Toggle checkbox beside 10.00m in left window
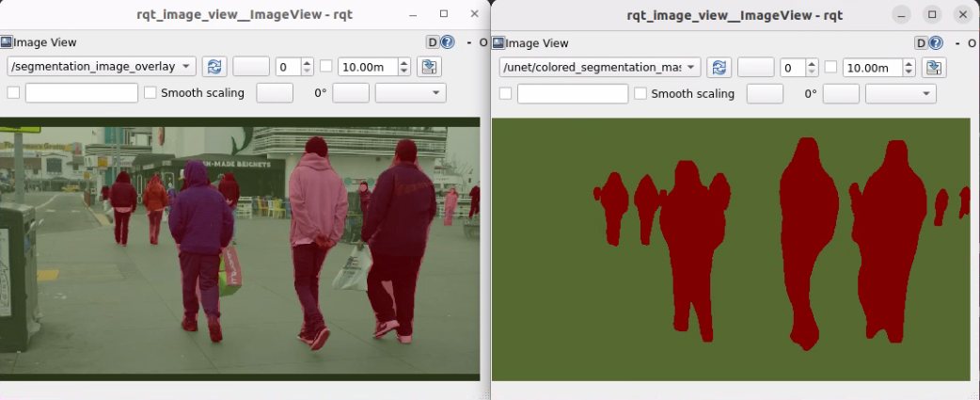 click(325, 67)
